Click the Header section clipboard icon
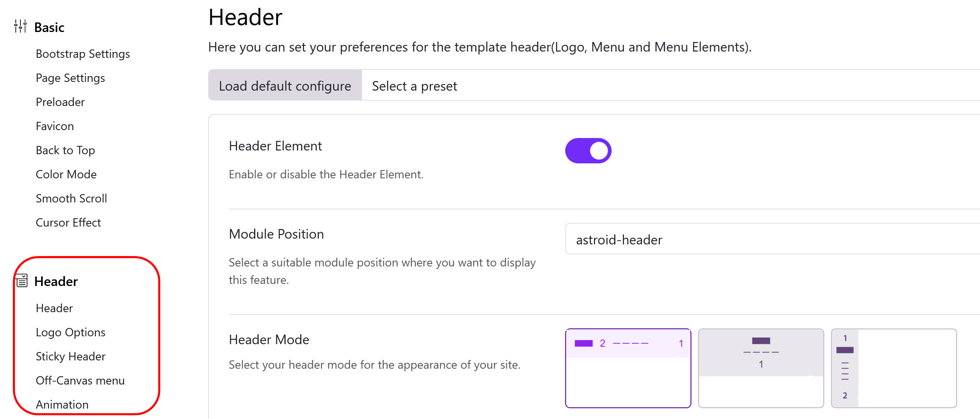Viewport: 980px width, 419px height. coord(21,281)
